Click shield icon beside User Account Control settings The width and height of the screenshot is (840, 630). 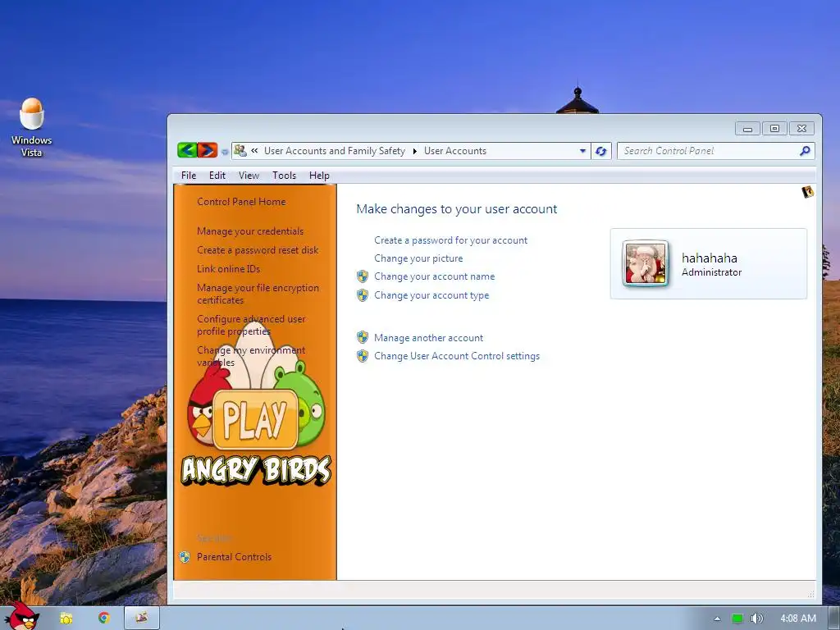pyautogui.click(x=363, y=356)
